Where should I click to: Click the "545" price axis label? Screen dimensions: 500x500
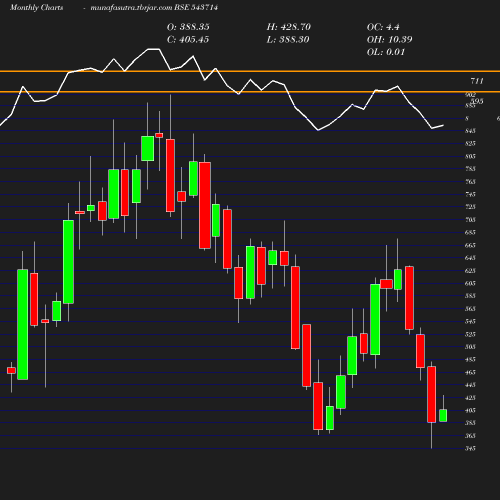[470, 322]
